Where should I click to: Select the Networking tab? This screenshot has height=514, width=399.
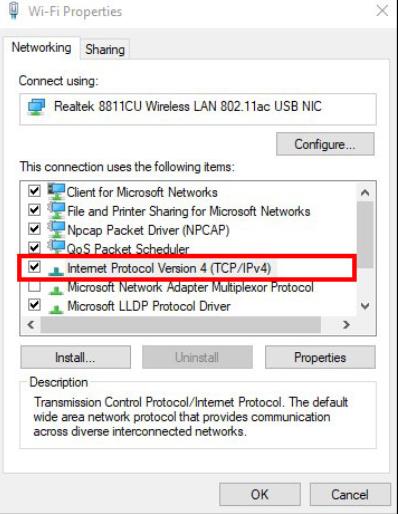[x=42, y=48]
